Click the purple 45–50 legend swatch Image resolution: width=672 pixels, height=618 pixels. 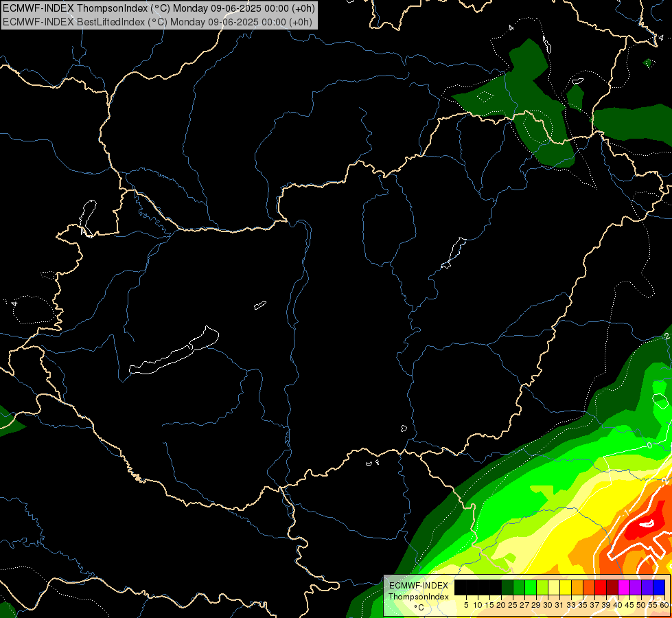pyautogui.click(x=636, y=587)
